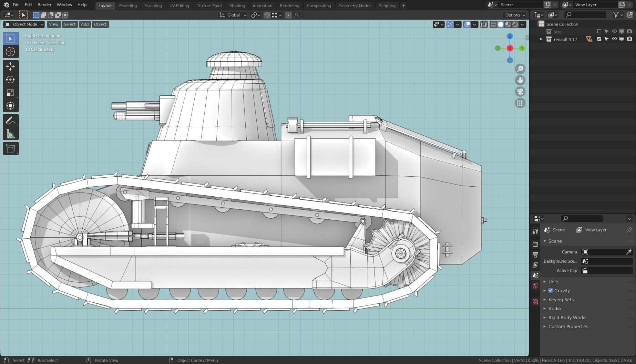
Task: Click the Z axis on navigation gizmo
Action: 510,36
